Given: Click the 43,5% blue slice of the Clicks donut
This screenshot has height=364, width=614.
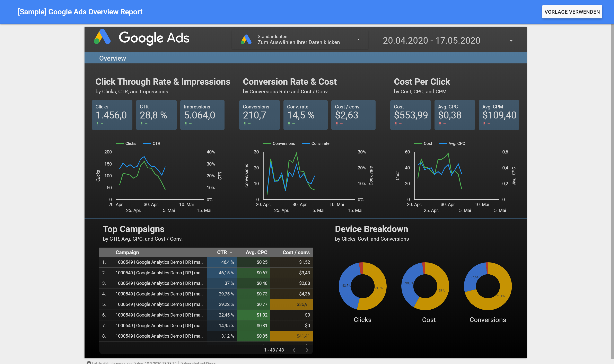Looking at the screenshot, I should 346,286.
